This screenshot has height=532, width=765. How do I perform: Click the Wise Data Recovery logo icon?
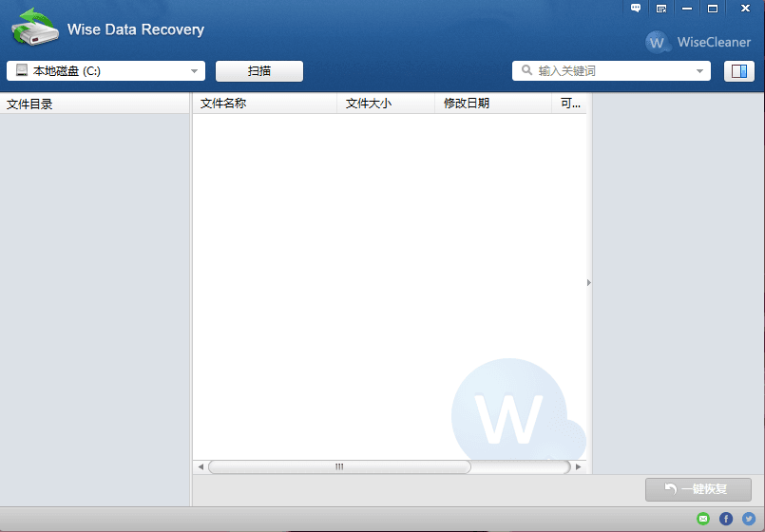(34, 28)
